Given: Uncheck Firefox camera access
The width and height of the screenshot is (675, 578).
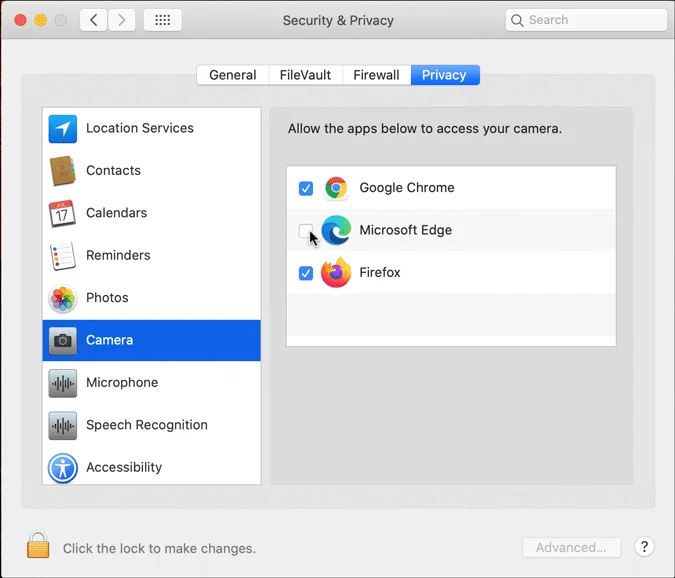Looking at the screenshot, I should coord(306,273).
